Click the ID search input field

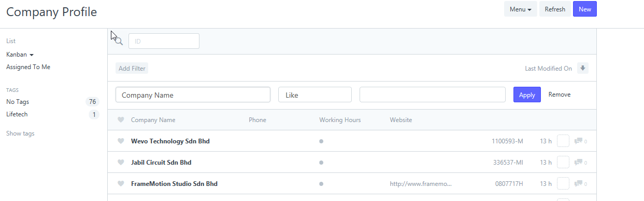coord(164,41)
